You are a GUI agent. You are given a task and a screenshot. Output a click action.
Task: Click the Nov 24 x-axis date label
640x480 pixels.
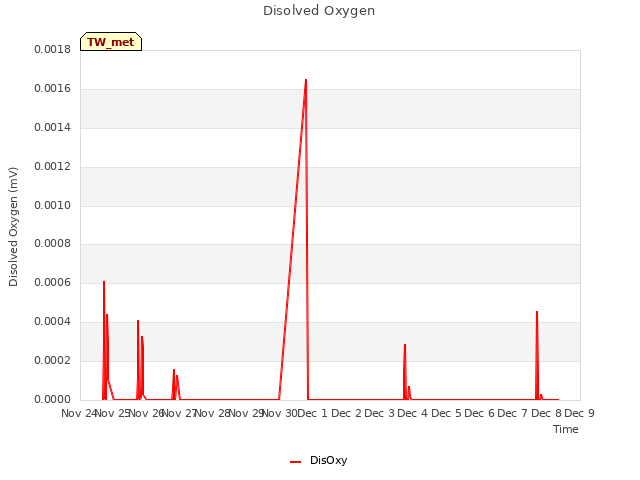coord(79,413)
